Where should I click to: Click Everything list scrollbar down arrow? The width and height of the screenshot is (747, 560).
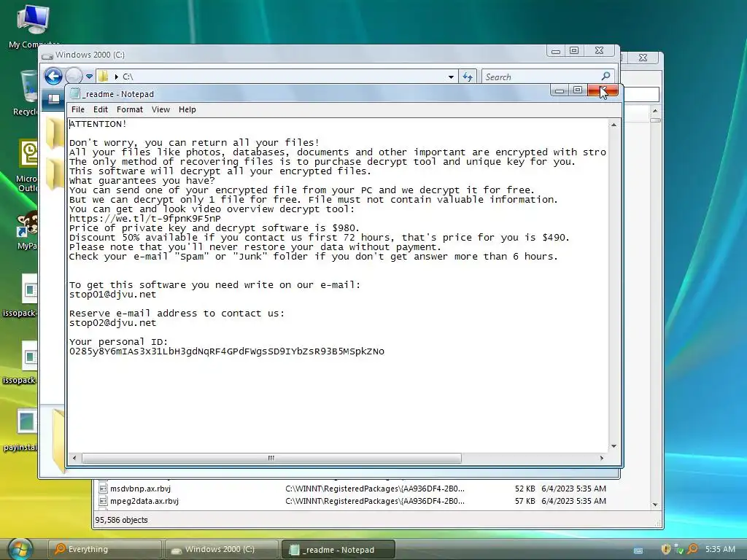click(655, 505)
